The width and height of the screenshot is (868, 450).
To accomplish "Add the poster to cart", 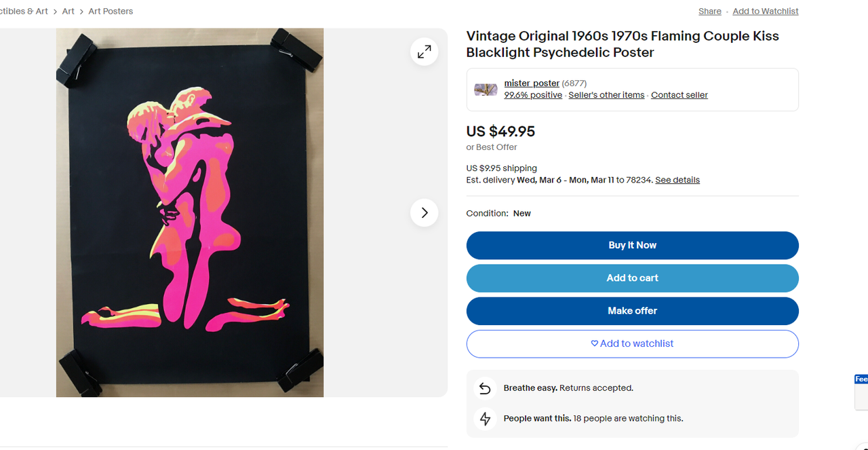I will coord(632,278).
